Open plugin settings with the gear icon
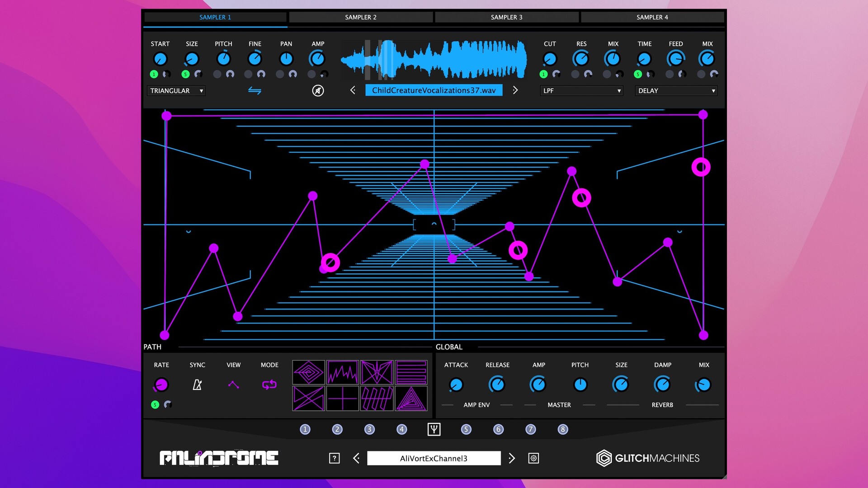This screenshot has height=488, width=868. point(533,458)
